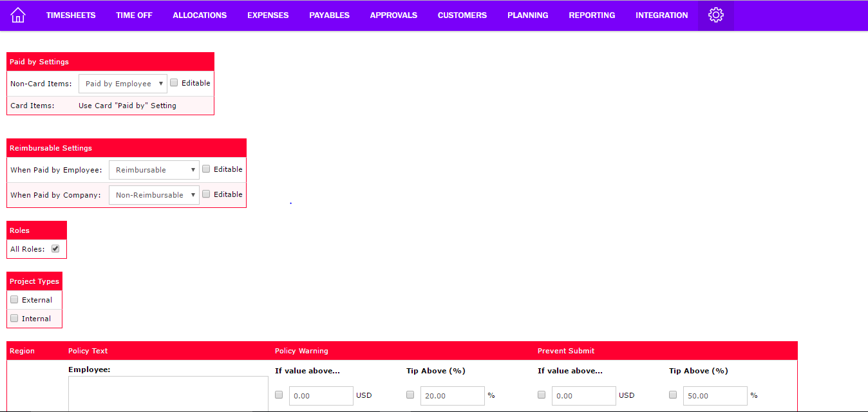Check the External project type box
The image size is (868, 412).
tap(14, 299)
